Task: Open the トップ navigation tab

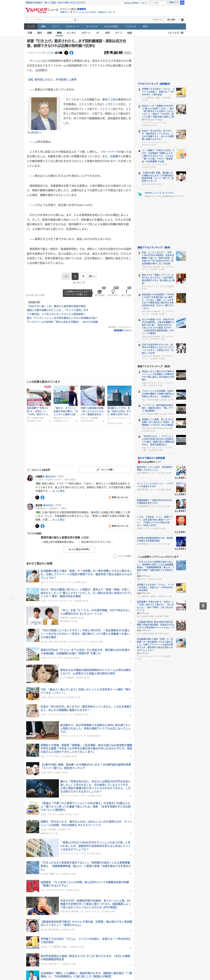Action: tap(31, 27)
